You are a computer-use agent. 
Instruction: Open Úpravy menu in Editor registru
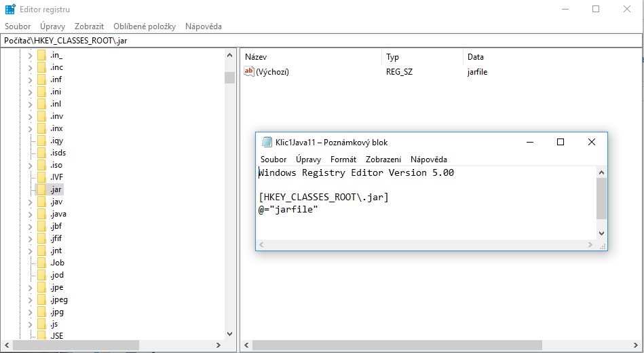[52, 26]
